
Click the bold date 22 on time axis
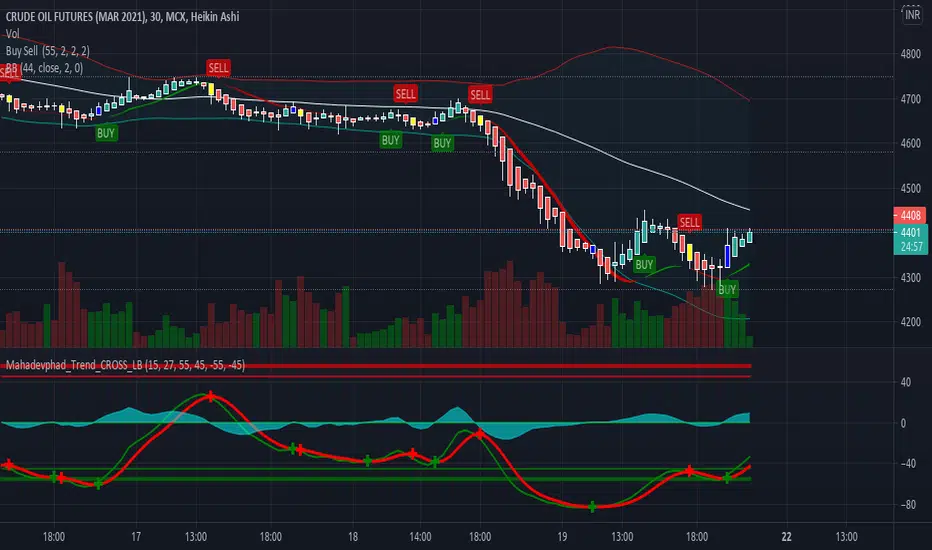click(786, 537)
